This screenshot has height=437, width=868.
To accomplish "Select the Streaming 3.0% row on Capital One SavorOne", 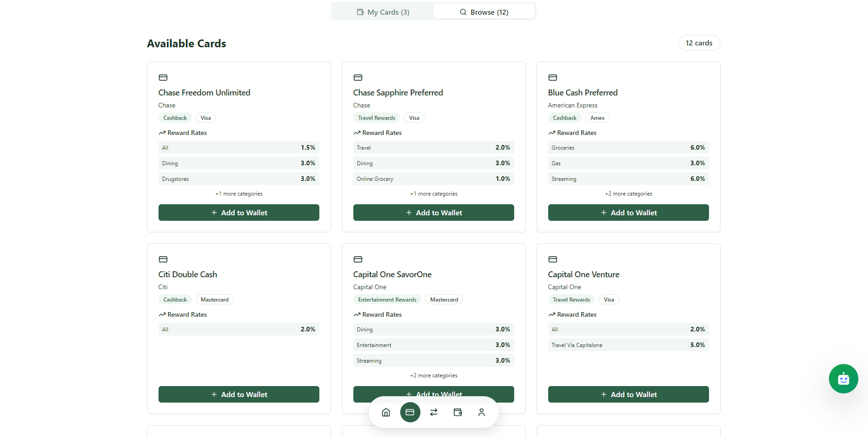I will click(x=434, y=360).
